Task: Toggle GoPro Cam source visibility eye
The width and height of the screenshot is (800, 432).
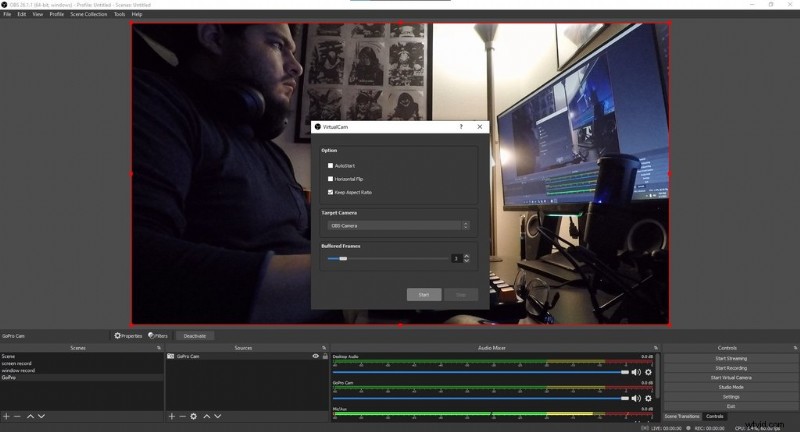Action: coord(316,356)
